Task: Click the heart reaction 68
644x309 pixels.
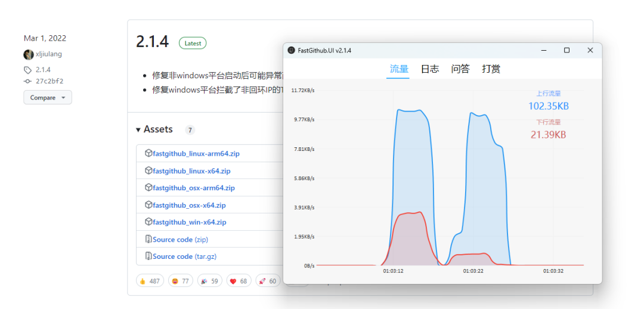Action: tap(238, 281)
